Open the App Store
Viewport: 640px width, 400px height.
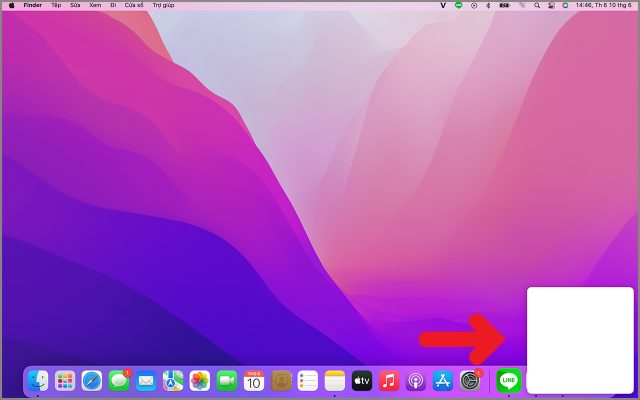coord(443,381)
